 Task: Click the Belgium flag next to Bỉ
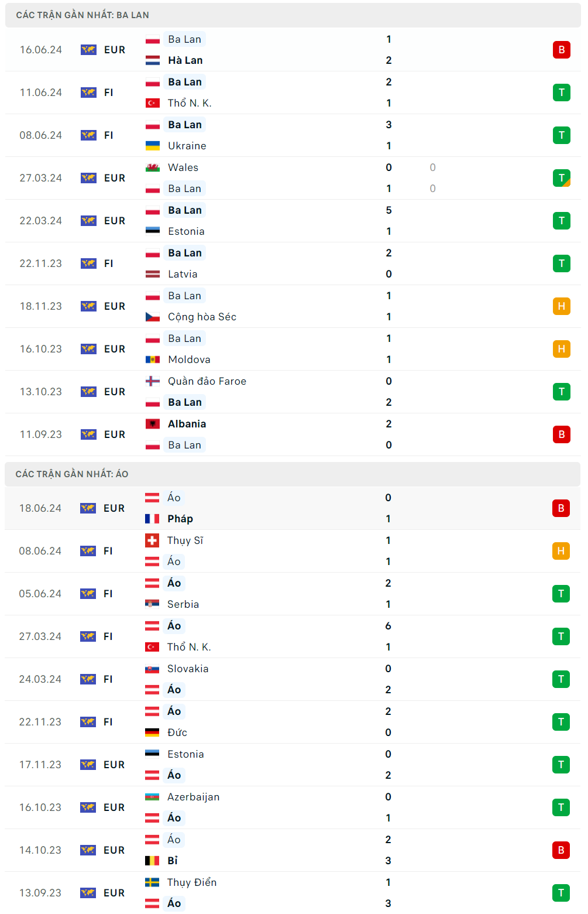click(152, 861)
